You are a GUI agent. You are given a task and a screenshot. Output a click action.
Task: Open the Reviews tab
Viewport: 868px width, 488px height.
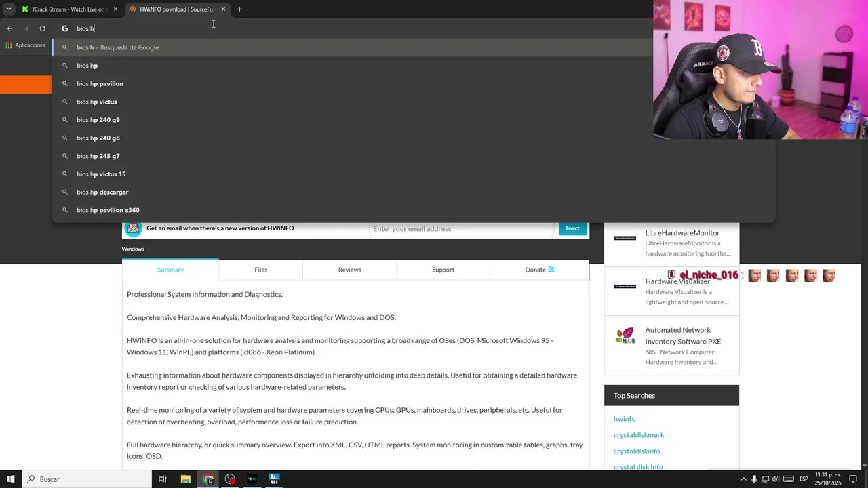[350, 270]
